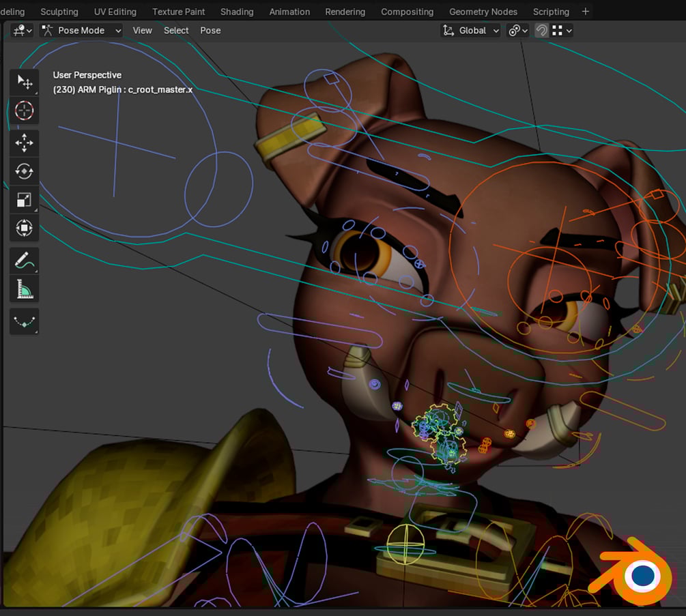Toggle snapping magnet
686x616 pixels.
pos(541,31)
